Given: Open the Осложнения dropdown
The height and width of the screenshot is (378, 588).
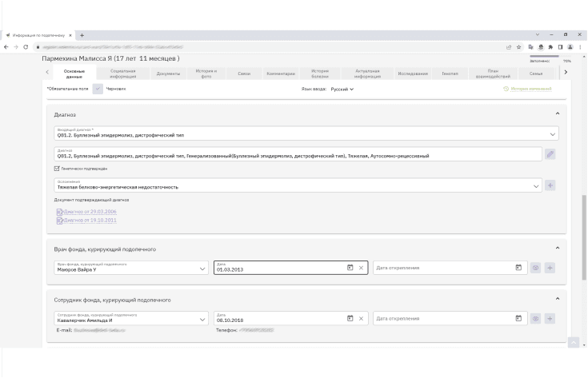Looking at the screenshot, I should click(298, 185).
